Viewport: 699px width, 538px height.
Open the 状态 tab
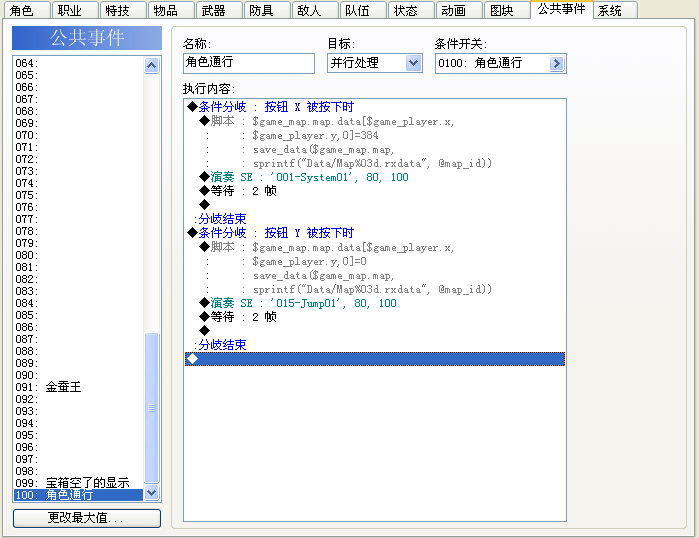click(411, 10)
